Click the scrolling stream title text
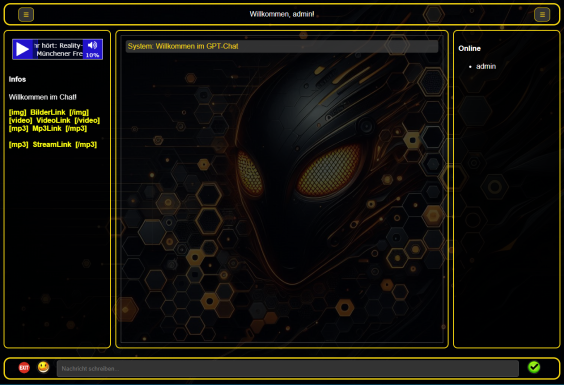564x385 pixels. click(59, 49)
